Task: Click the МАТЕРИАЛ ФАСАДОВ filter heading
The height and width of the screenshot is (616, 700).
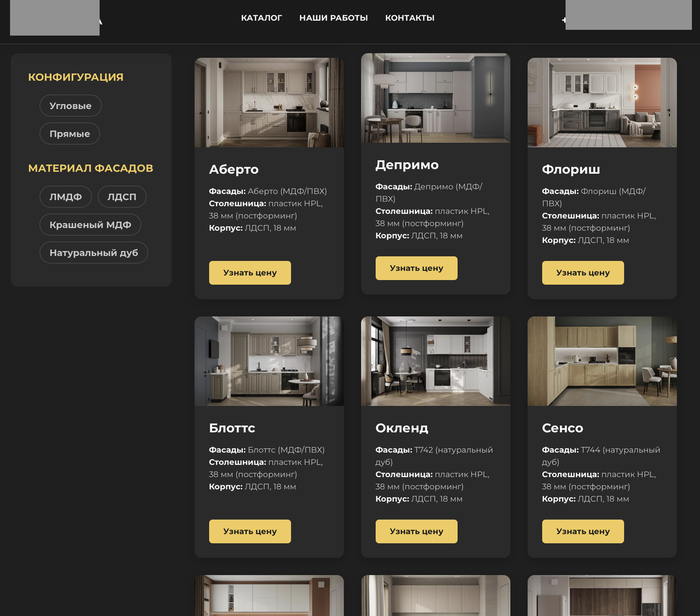Action: (x=90, y=168)
